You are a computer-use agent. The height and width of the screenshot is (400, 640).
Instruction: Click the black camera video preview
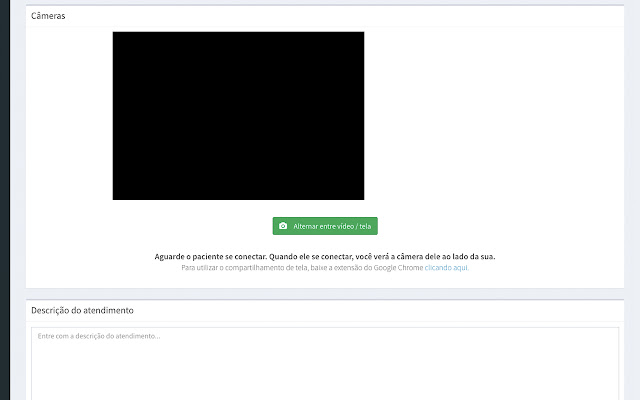pyautogui.click(x=238, y=116)
